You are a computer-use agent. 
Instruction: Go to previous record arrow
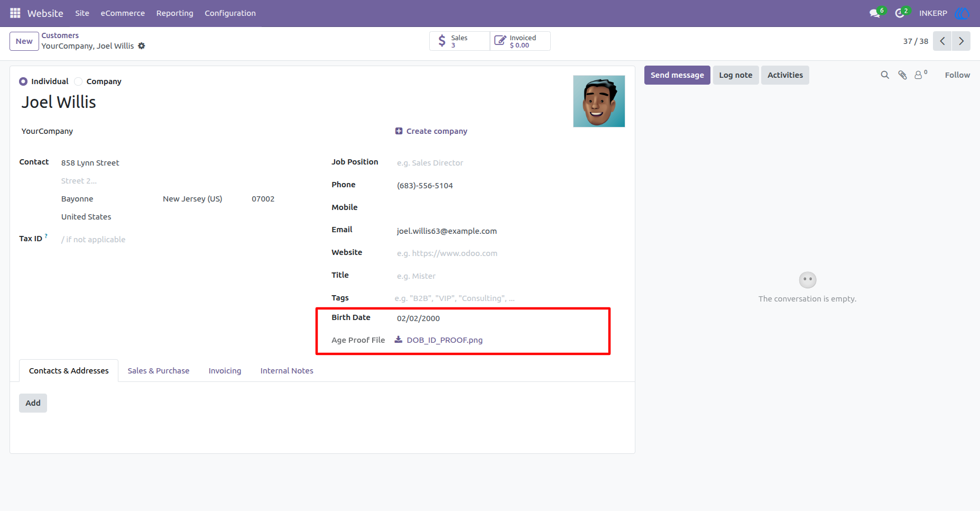[942, 41]
